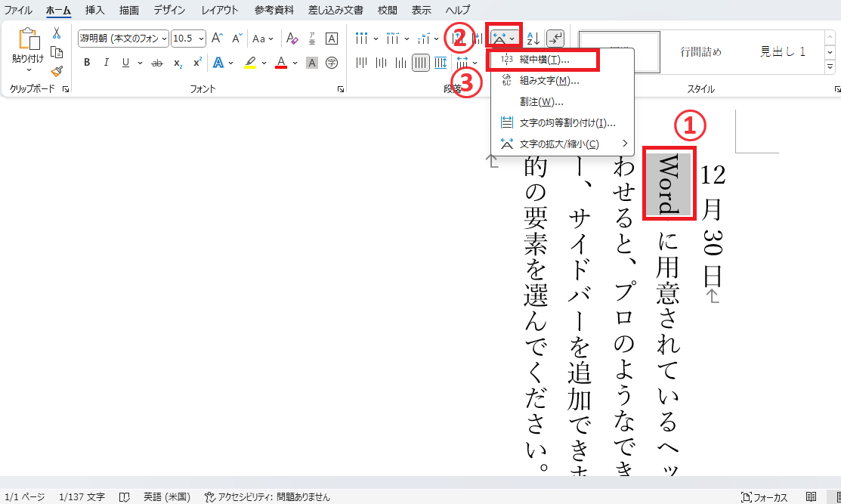Click the Clear Formatting eraser icon
Screen dimensions: 841x504
(x=292, y=39)
